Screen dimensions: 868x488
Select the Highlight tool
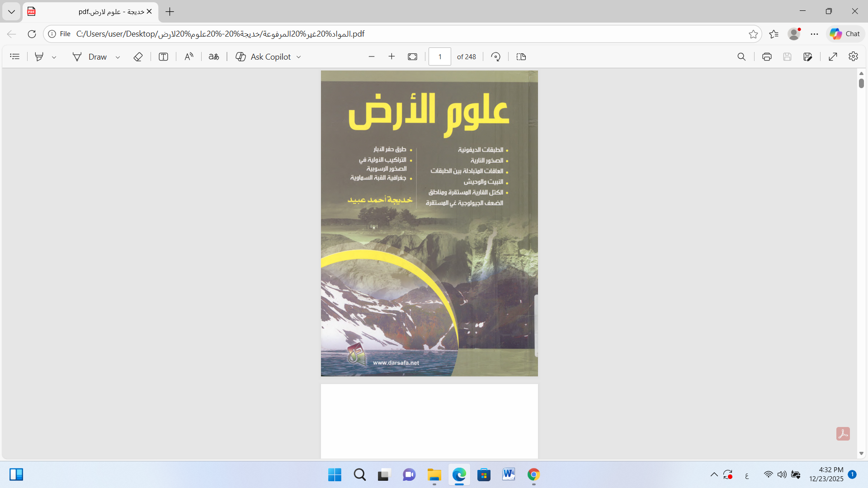pyautogui.click(x=39, y=56)
